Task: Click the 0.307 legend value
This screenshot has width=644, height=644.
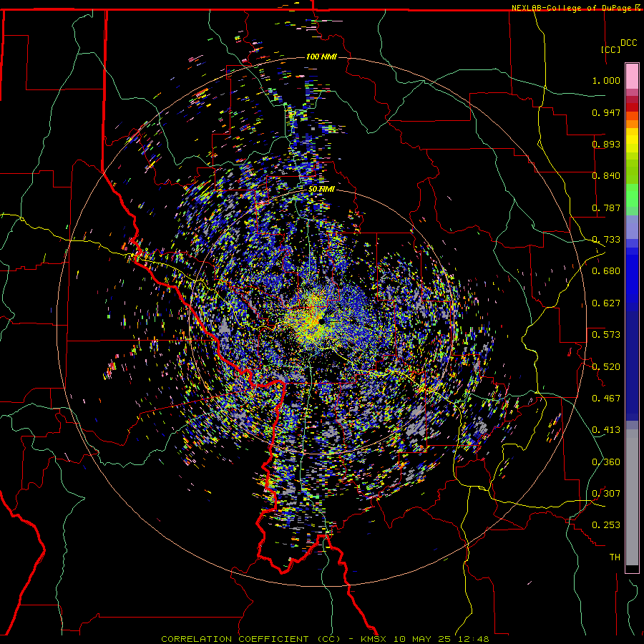Action: coord(606,494)
